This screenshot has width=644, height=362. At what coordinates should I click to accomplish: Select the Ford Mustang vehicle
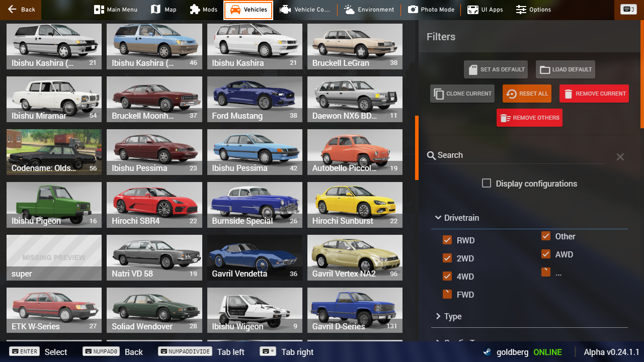tap(255, 99)
